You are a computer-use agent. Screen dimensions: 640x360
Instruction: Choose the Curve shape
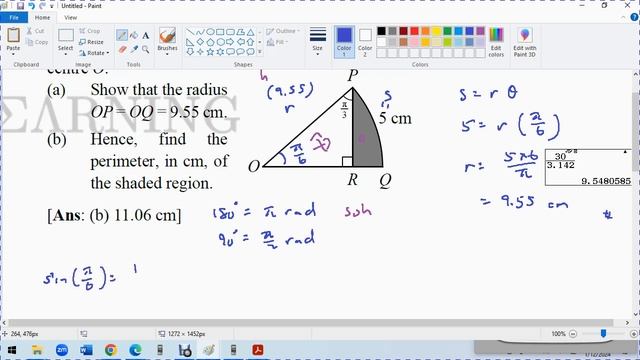click(200, 32)
